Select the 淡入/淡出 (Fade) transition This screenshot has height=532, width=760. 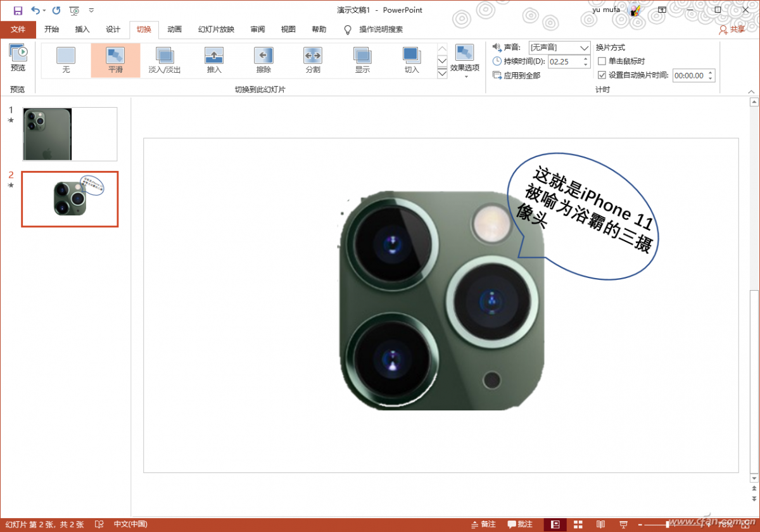(x=165, y=60)
